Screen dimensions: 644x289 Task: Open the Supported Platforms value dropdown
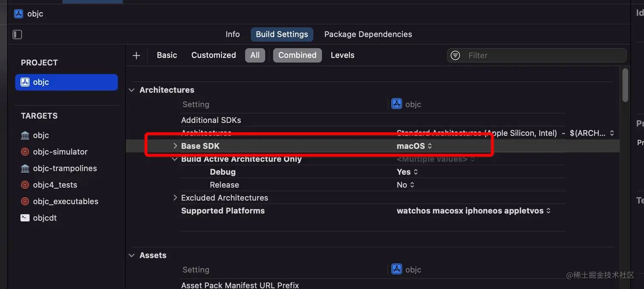point(474,211)
